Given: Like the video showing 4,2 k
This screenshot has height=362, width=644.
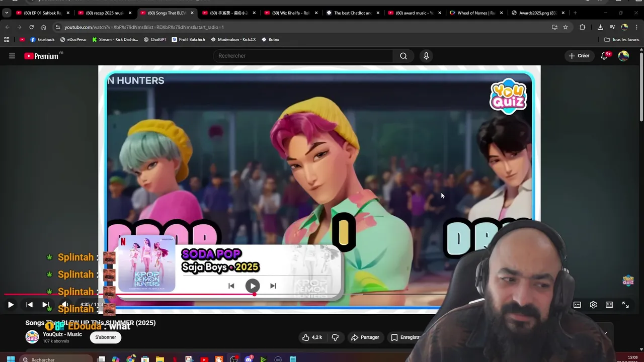Looking at the screenshot, I should [312, 337].
